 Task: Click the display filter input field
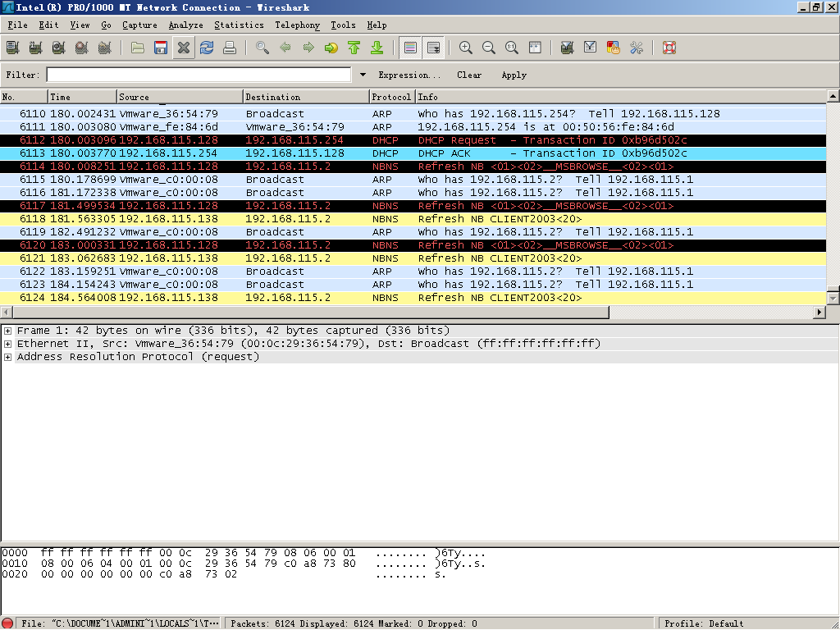click(x=199, y=75)
